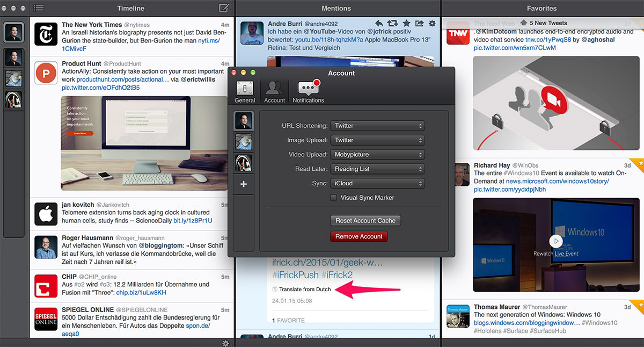The height and width of the screenshot is (347, 644).
Task: Open the timeline settings gear at bottom
Action: pos(226,343)
